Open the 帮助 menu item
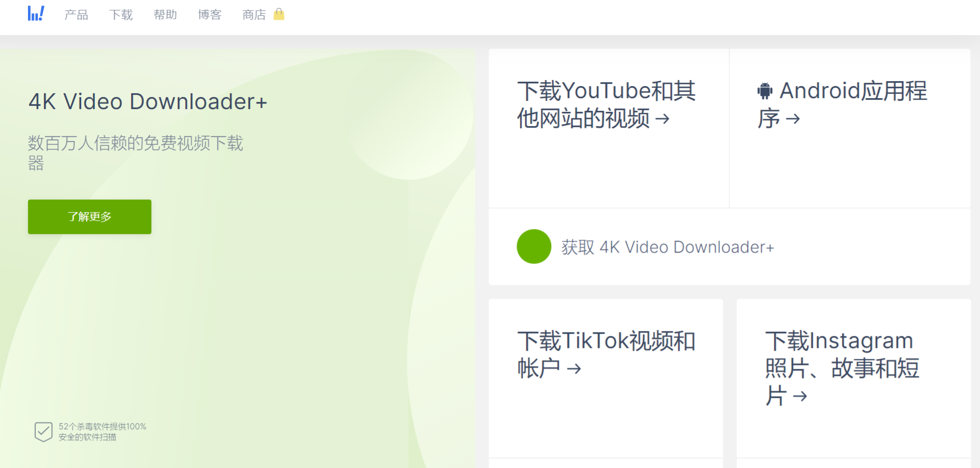 tap(166, 15)
